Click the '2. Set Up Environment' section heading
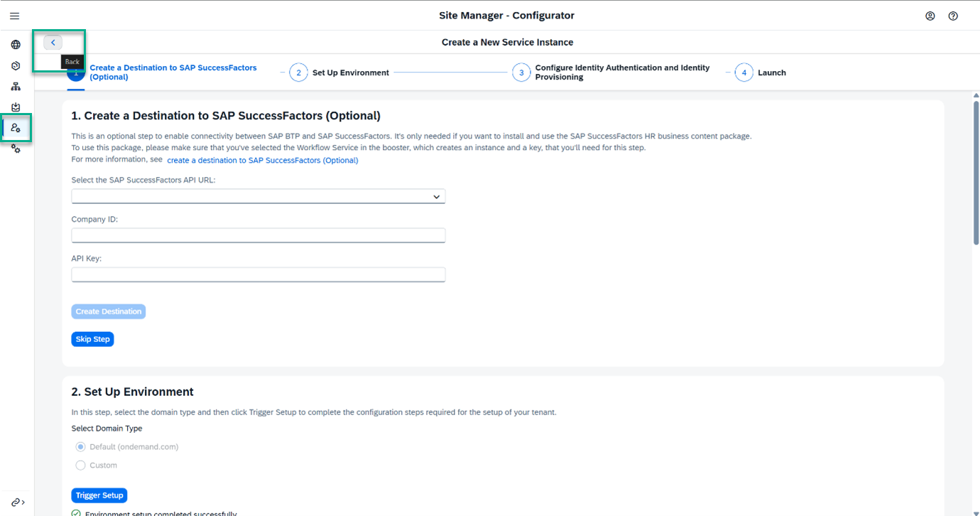 (x=133, y=392)
